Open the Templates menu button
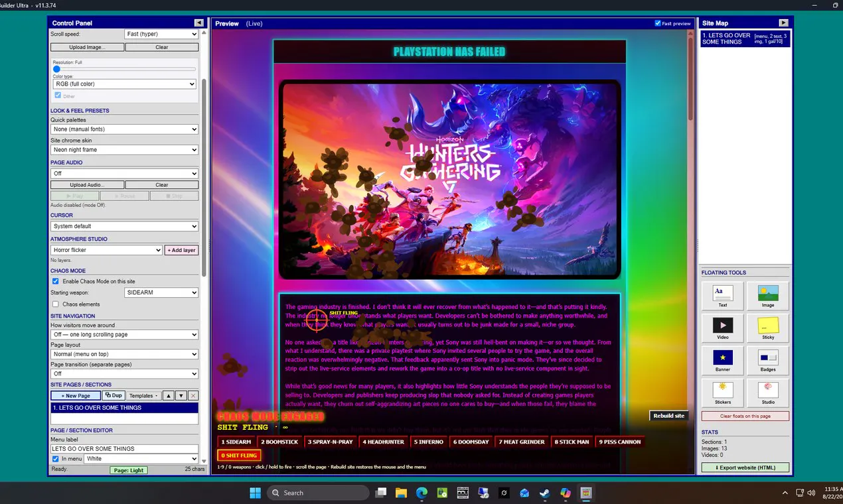The width and height of the screenshot is (843, 504). pos(143,395)
